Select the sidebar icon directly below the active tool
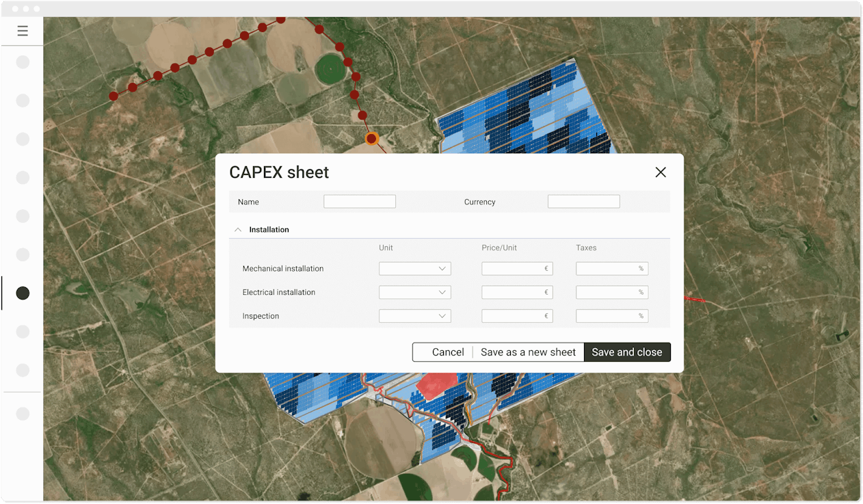 point(23,332)
